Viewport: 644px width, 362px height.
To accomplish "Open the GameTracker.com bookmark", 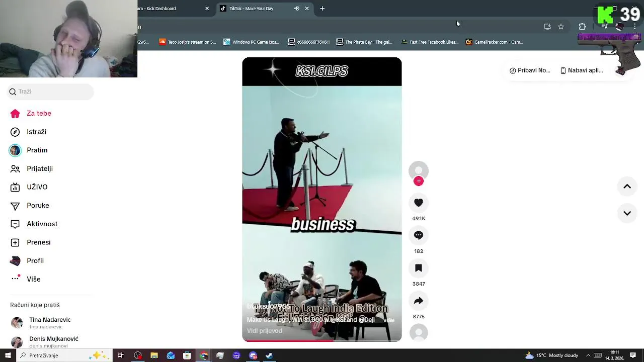I will click(x=495, y=42).
